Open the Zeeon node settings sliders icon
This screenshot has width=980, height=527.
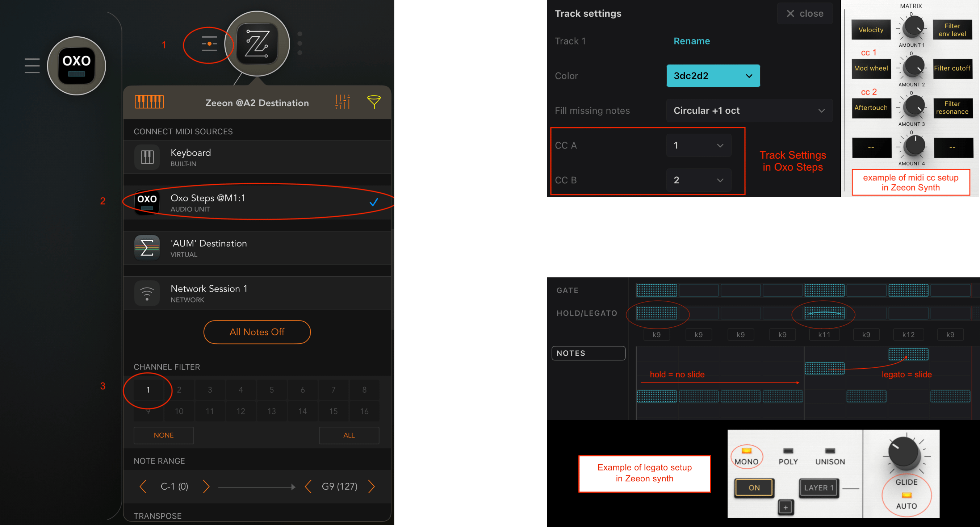209,44
